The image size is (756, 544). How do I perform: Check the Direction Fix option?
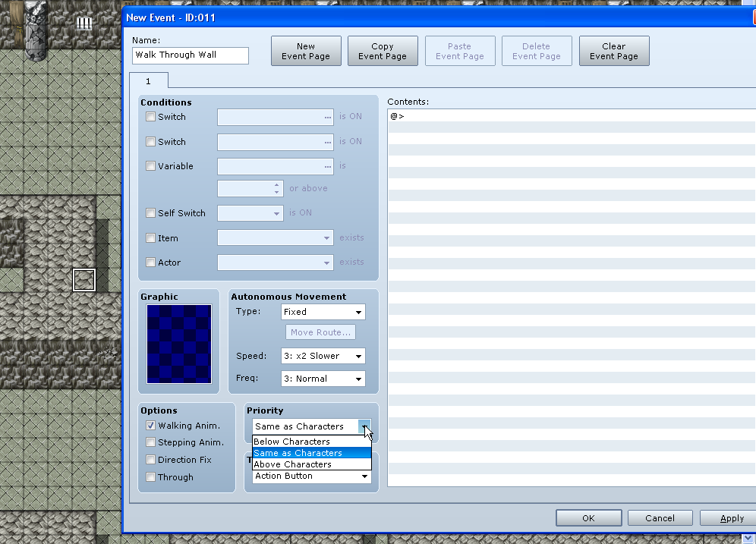tap(151, 460)
